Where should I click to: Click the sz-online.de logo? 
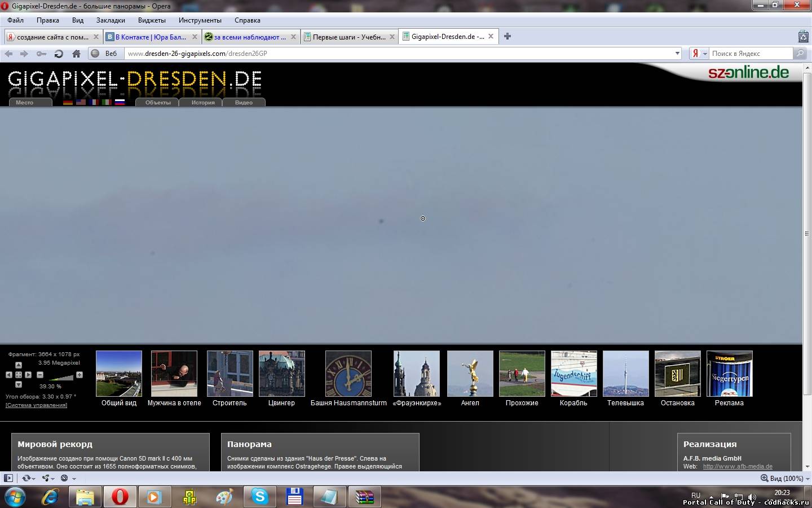pos(748,72)
